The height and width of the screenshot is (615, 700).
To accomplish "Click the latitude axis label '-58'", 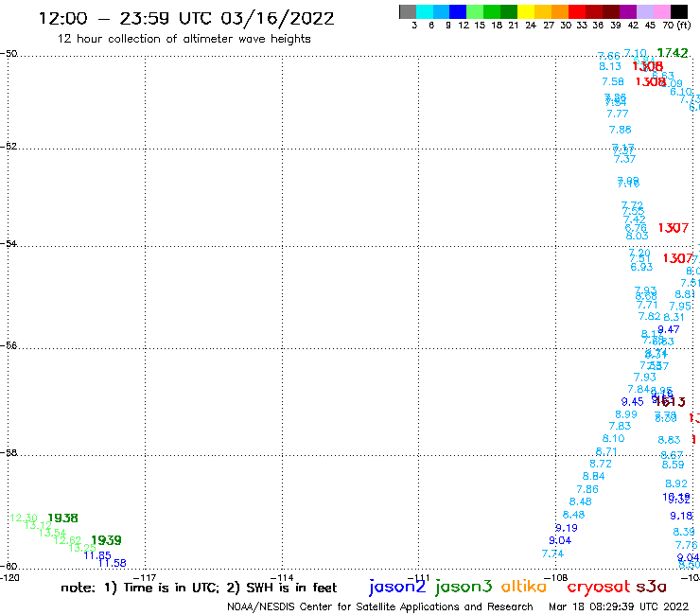I will pyautogui.click(x=9, y=452).
